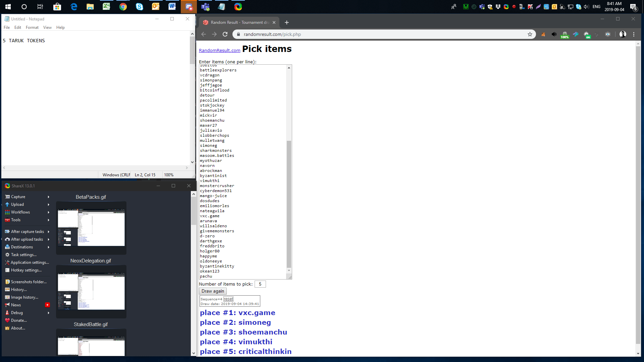Click the reset link next to Sequence=4
Screen dimensions: 644x362
[229, 299]
